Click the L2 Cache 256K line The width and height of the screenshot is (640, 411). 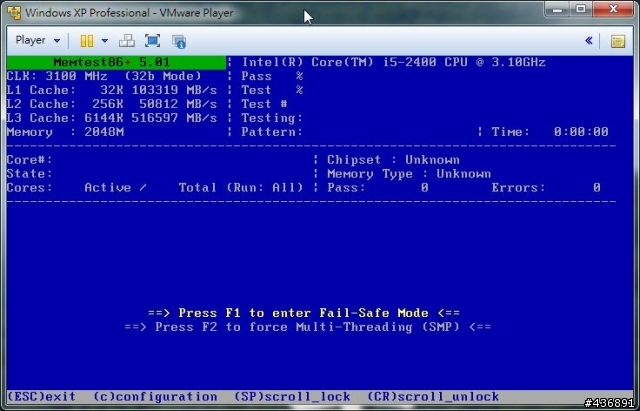click(x=111, y=104)
